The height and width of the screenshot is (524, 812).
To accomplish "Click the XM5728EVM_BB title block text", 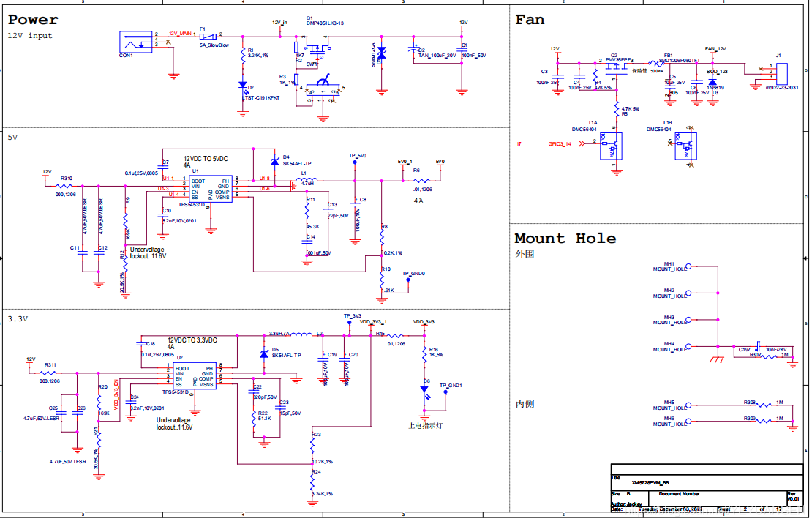I will click(x=648, y=483).
